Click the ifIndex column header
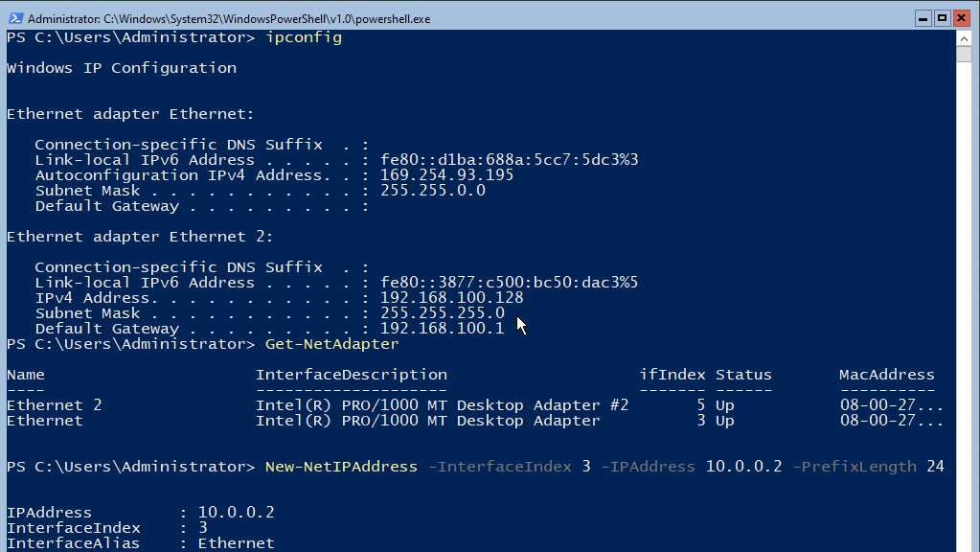Screen dimensions: 980x552 [x=672, y=375]
